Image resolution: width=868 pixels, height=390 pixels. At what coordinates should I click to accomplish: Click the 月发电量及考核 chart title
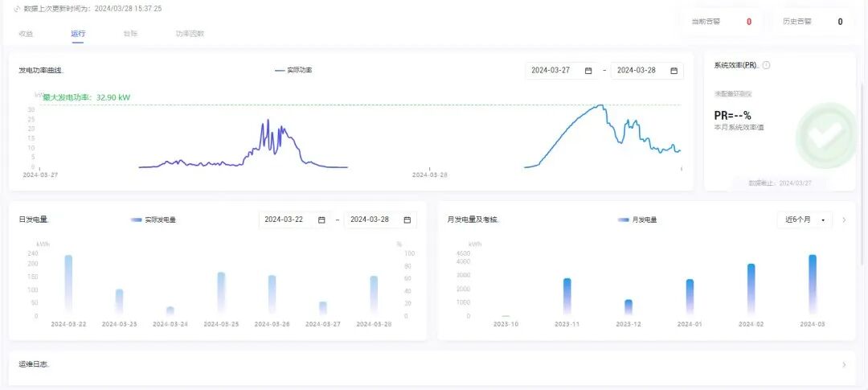point(474,220)
